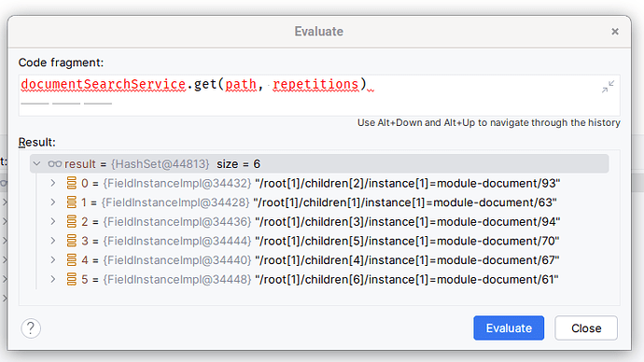Select the path ending module-document/61
644x362 pixels.
click(407, 280)
